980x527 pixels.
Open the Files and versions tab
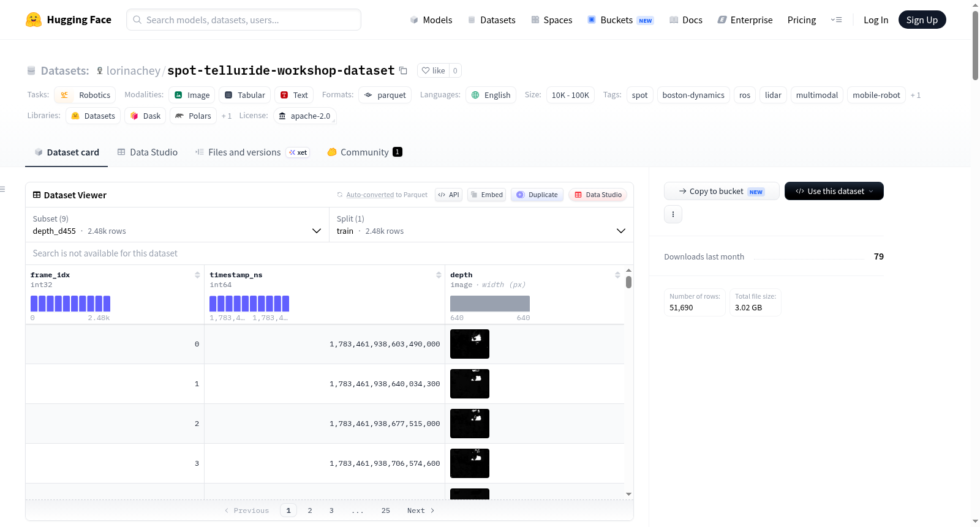pyautogui.click(x=252, y=152)
